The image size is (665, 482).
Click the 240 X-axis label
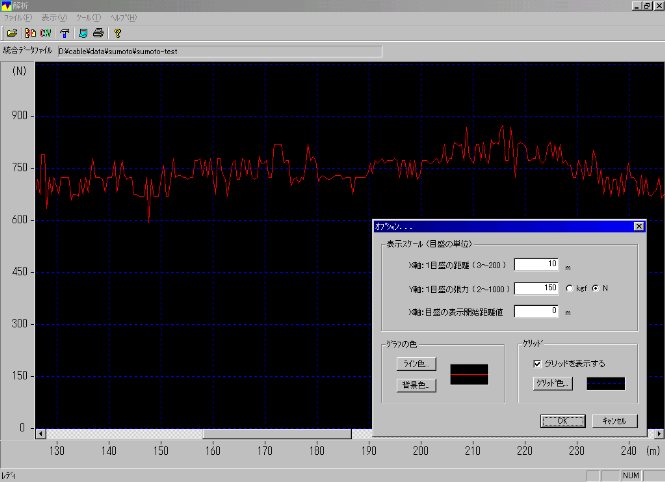coord(629,450)
